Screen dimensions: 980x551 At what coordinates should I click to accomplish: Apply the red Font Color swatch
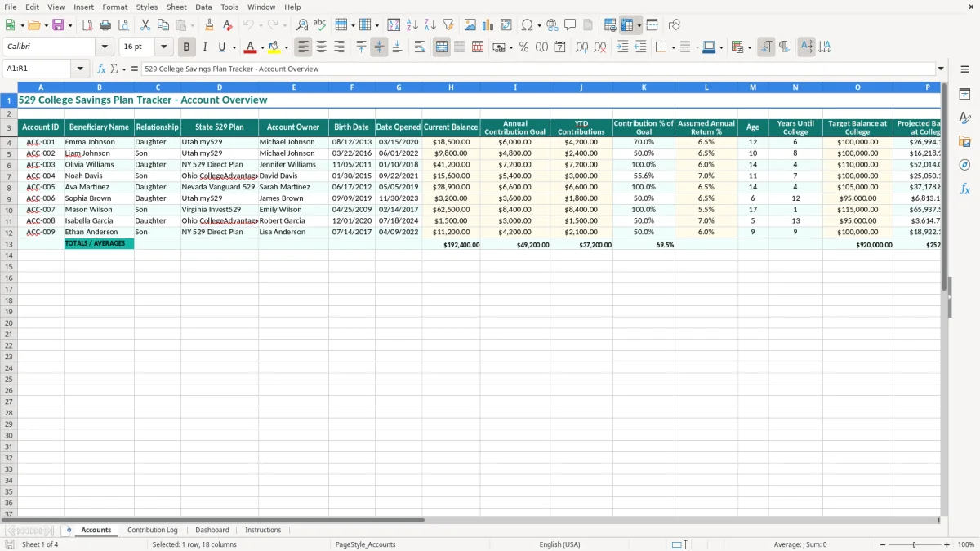pyautogui.click(x=251, y=47)
